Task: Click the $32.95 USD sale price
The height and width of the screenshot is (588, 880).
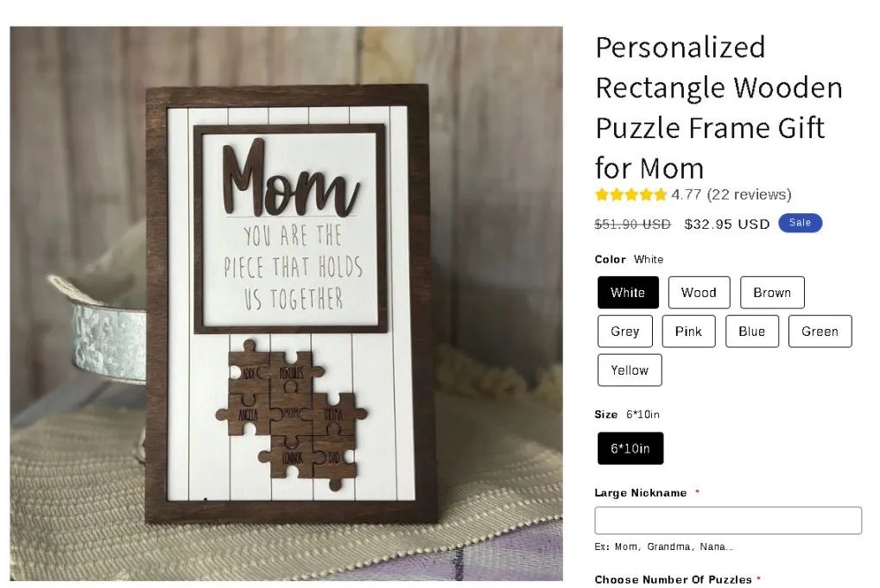Action: [726, 224]
